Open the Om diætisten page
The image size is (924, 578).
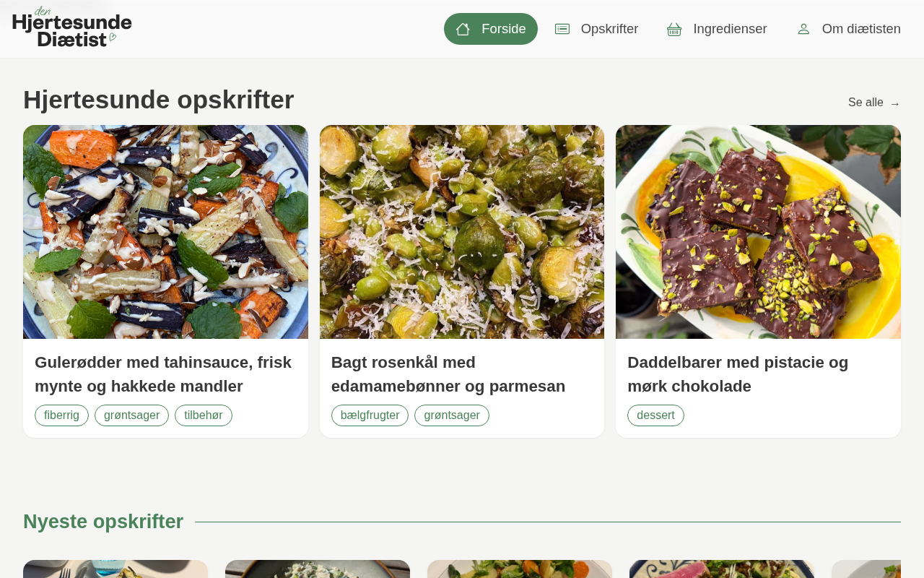(x=849, y=29)
